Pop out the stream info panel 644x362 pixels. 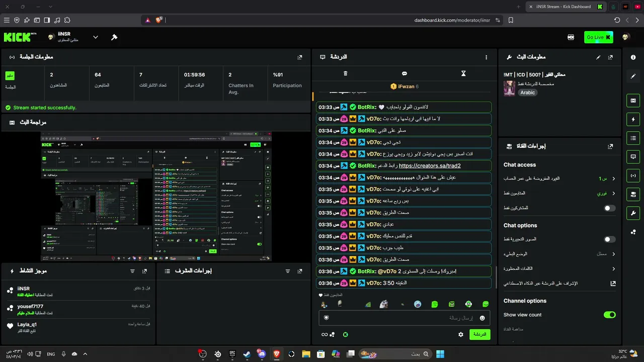(x=610, y=57)
